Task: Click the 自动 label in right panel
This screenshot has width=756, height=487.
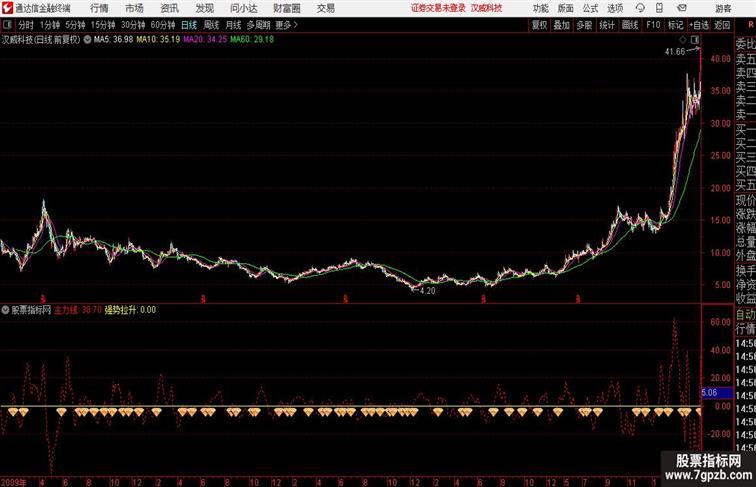Action: 745,314
